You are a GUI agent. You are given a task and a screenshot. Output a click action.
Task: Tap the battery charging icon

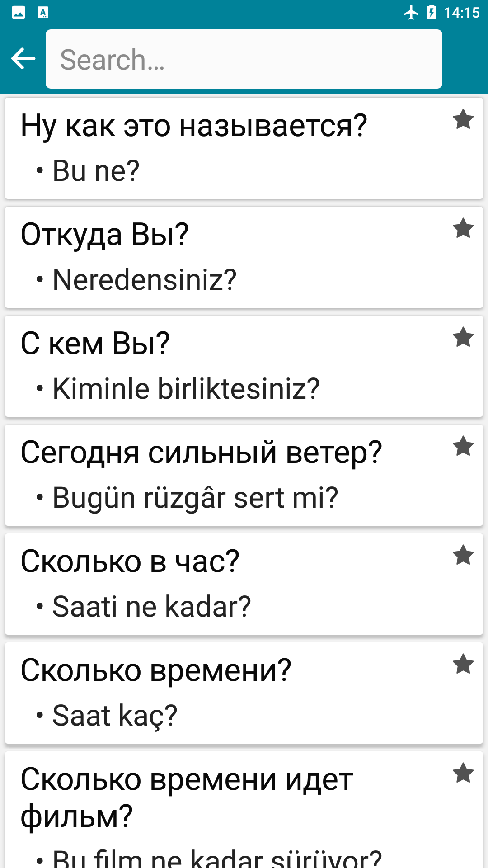pyautogui.click(x=432, y=12)
